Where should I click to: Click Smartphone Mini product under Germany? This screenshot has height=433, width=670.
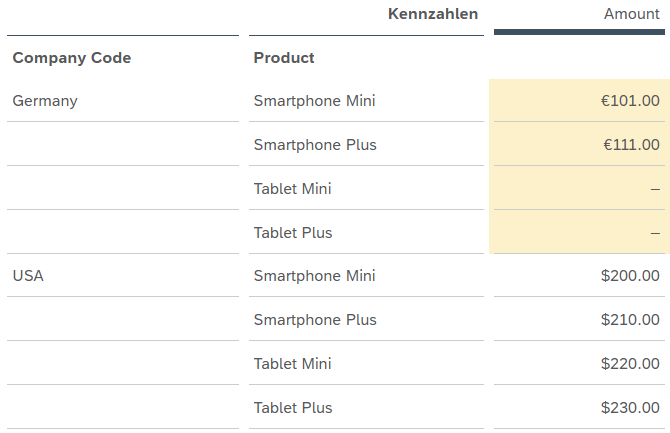[315, 101]
